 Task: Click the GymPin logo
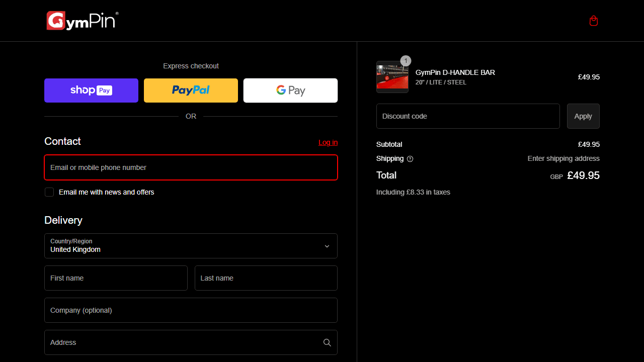tap(83, 21)
